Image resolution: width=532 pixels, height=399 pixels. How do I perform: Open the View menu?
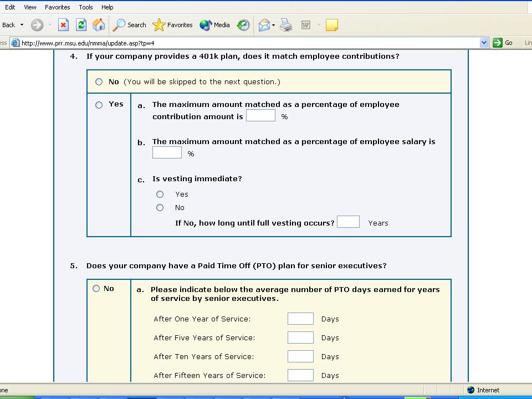coord(30,7)
